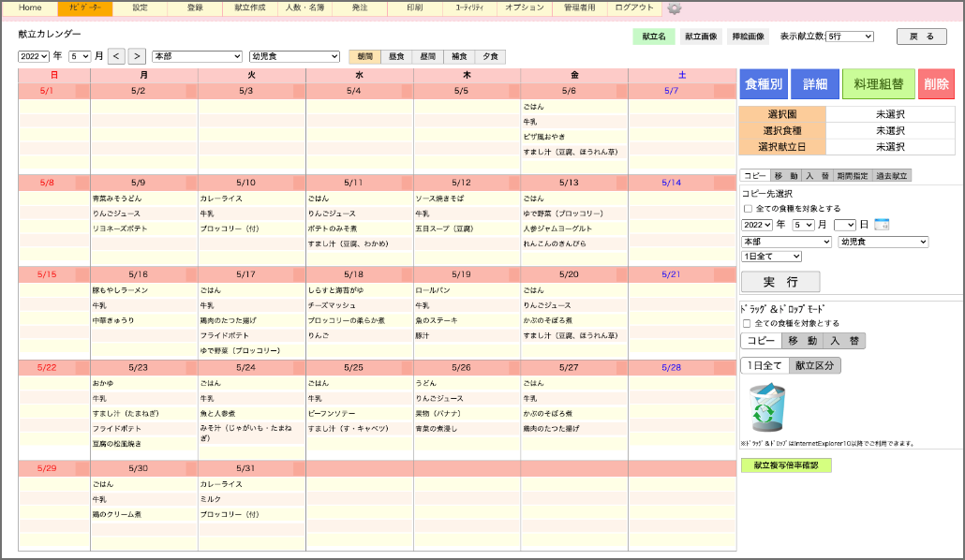The width and height of the screenshot is (965, 560).
Task: Open the 人数・名簿 menu
Action: [304, 8]
